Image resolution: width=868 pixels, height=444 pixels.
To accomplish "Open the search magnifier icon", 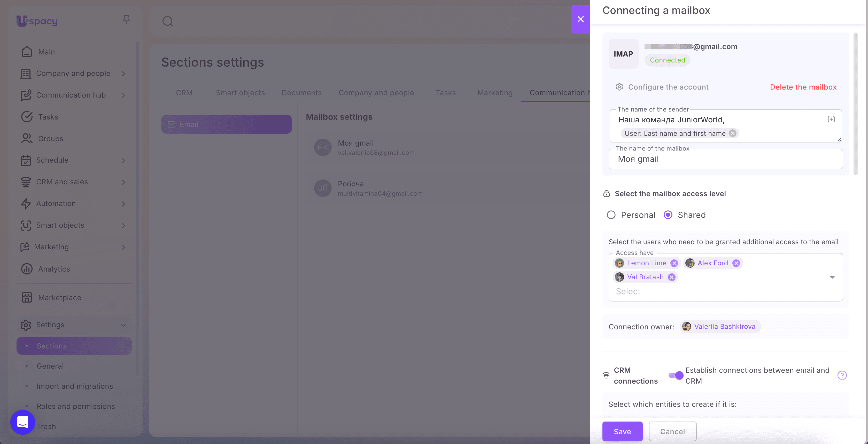I will coord(167,21).
